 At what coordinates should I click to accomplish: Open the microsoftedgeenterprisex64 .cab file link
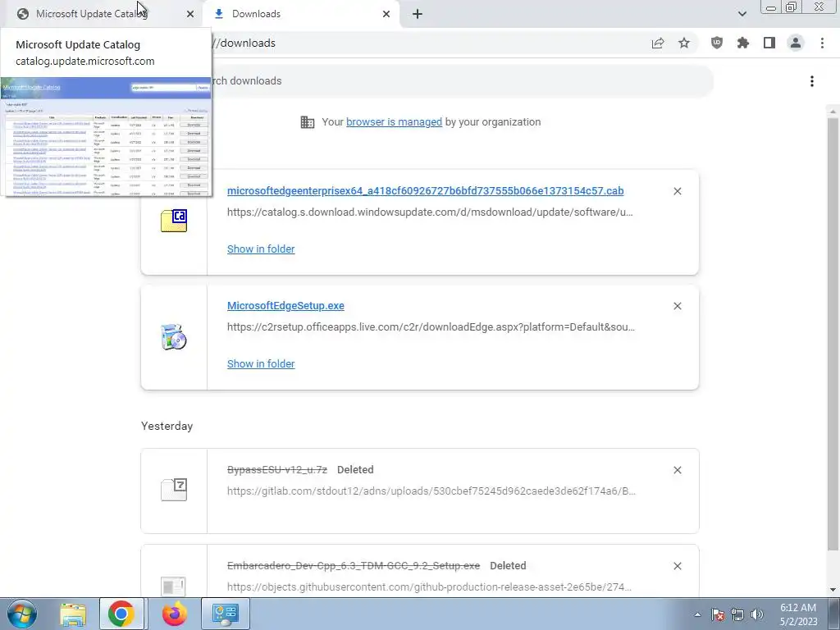click(426, 191)
